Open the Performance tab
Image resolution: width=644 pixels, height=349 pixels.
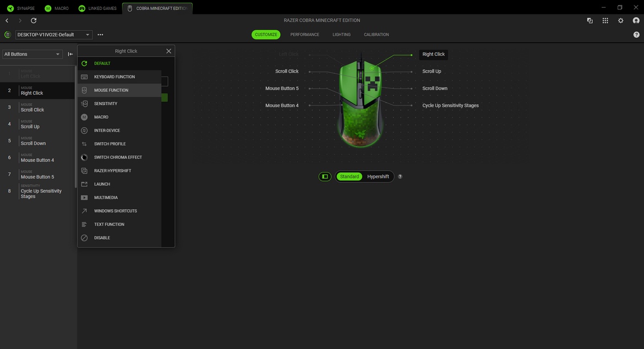[305, 35]
